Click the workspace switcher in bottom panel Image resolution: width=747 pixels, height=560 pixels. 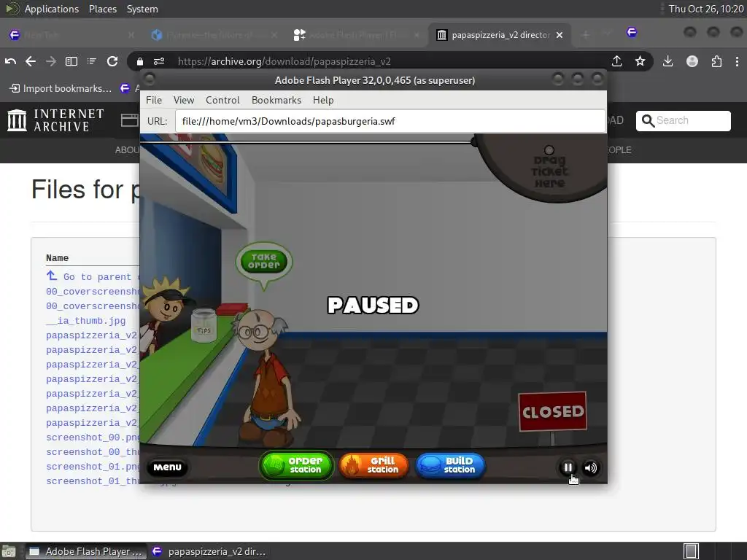pos(691,551)
